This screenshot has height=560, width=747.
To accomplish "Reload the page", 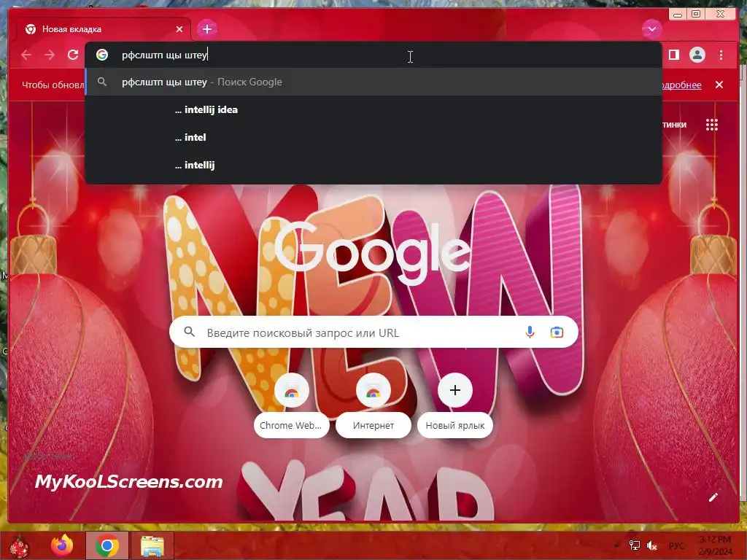I will (x=73, y=55).
